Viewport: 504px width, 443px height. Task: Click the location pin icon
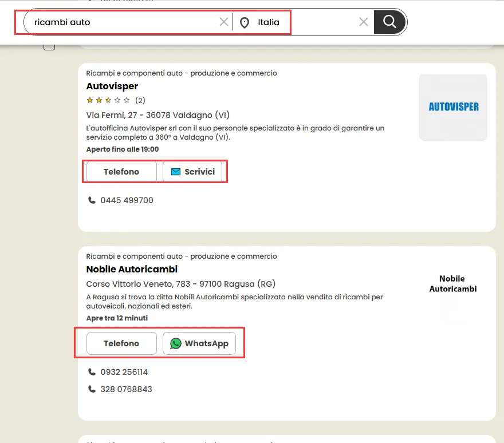(x=245, y=23)
